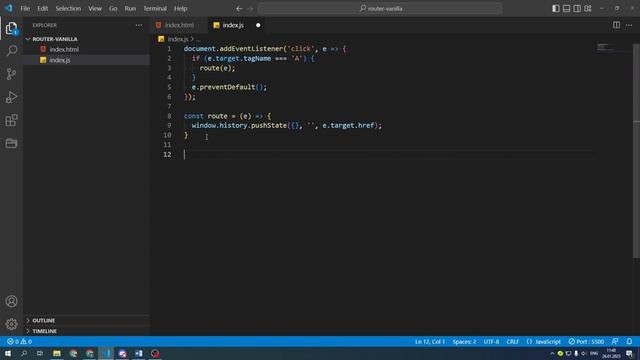Screen dimensions: 640x360
Task: Go forward with the navigation arrow
Action: pos(250,9)
